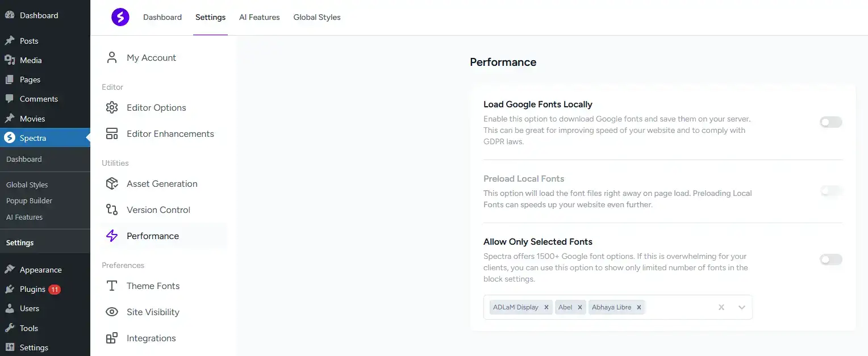Expand the selected fonts dropdown arrow
Screen dimensions: 868x356
[x=741, y=307]
